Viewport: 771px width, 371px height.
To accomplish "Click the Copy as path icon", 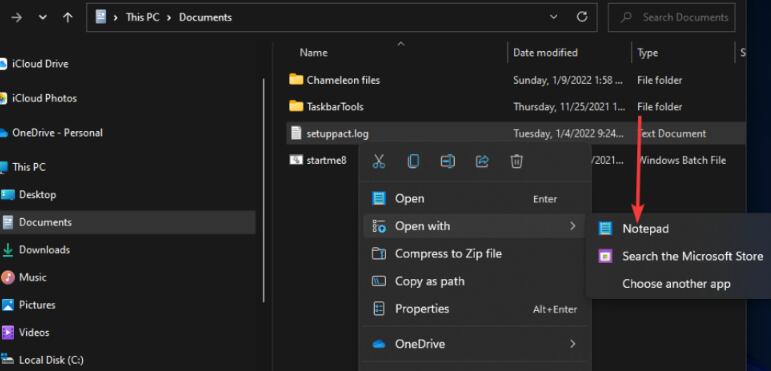I will click(x=379, y=281).
